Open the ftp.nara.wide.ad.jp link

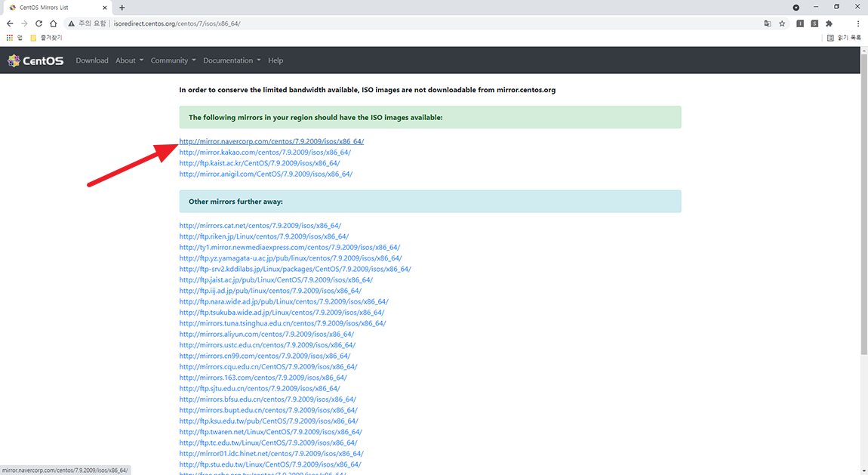coord(284,302)
